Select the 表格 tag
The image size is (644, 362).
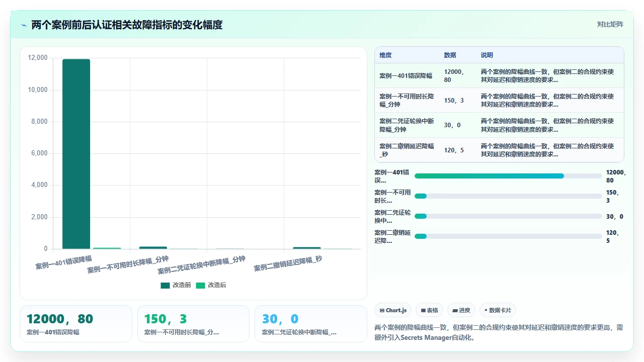pyautogui.click(x=429, y=310)
